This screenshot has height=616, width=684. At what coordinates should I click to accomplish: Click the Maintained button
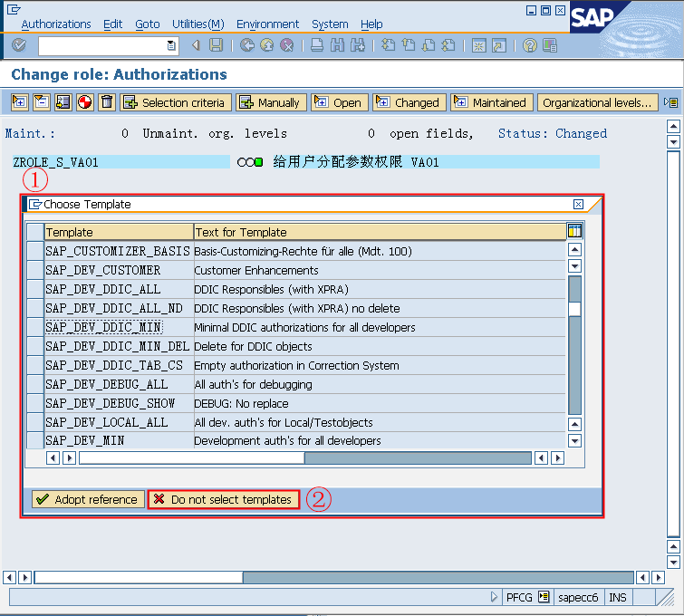pyautogui.click(x=492, y=102)
